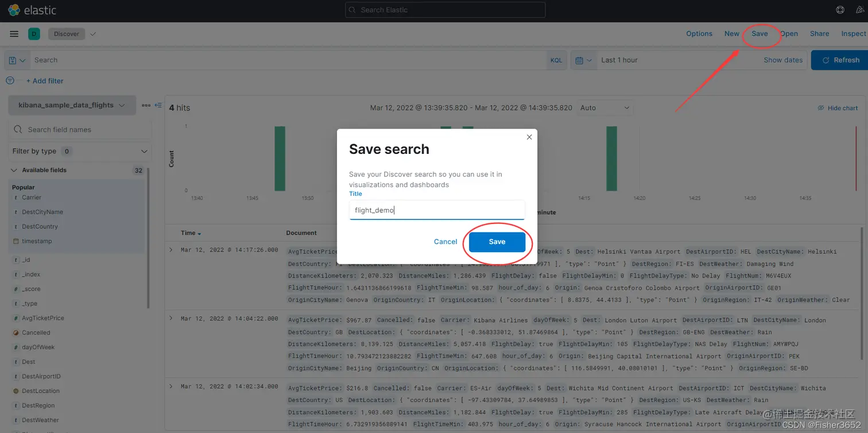This screenshot has height=433, width=868.
Task: Expand the 14:04:22.000 document row
Action: tap(170, 318)
